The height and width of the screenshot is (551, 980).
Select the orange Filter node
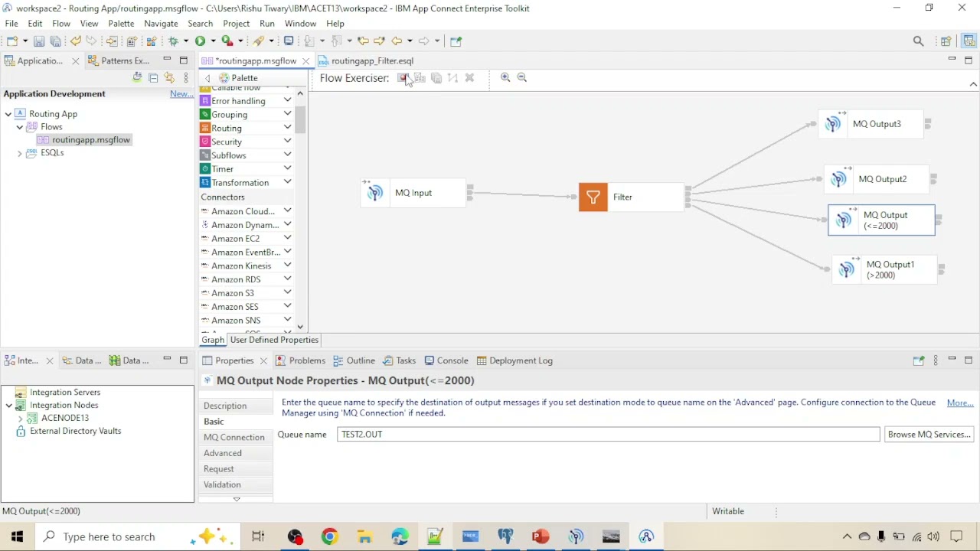(x=632, y=197)
